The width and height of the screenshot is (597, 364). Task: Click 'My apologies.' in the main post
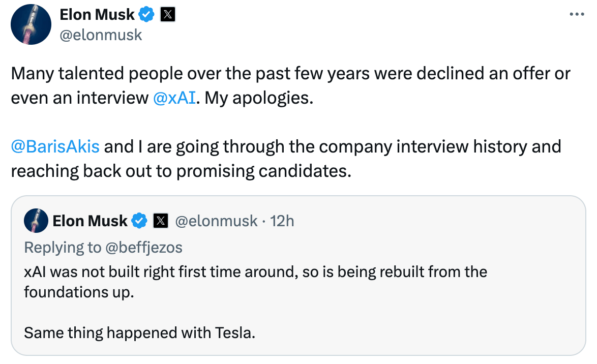(259, 98)
